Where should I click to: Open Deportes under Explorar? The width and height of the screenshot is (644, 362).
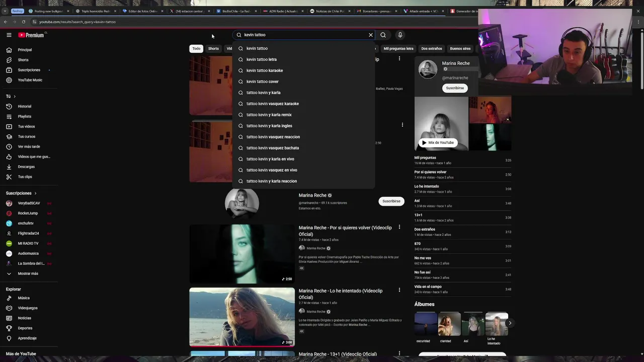pos(25,328)
